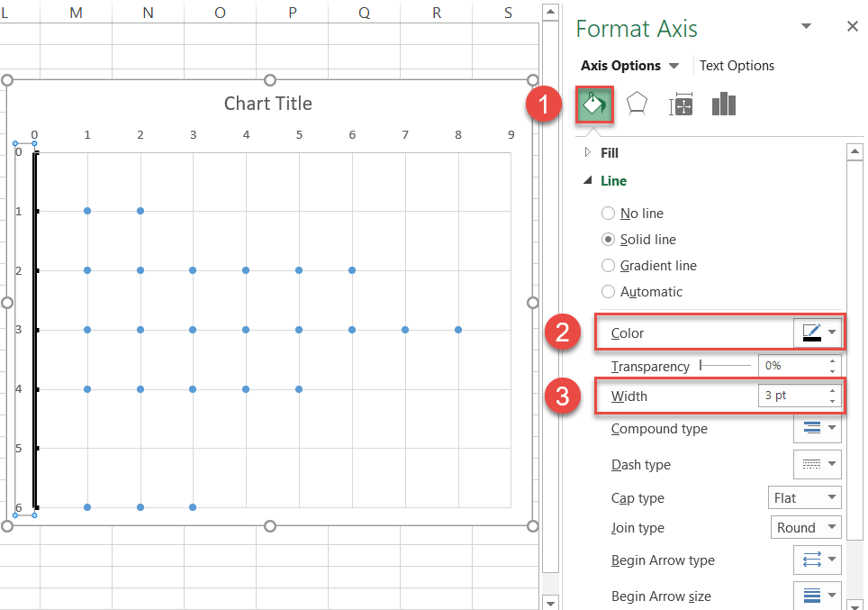
Task: Open the Cap type dropdown
Action: [x=804, y=498]
